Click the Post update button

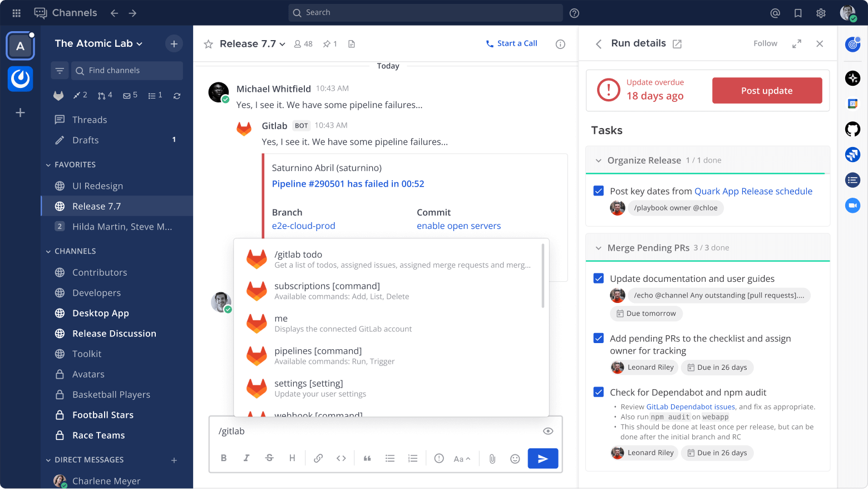(767, 91)
